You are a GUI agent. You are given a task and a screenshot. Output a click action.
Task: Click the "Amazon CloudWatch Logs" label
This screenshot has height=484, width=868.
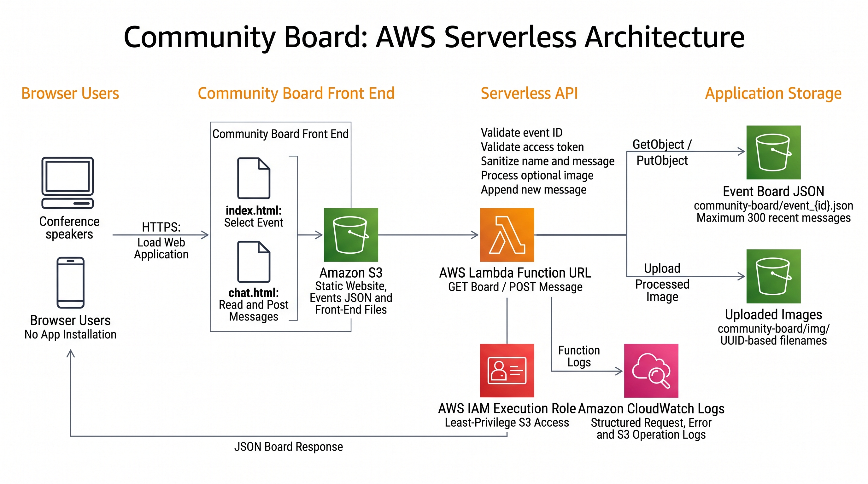651,408
